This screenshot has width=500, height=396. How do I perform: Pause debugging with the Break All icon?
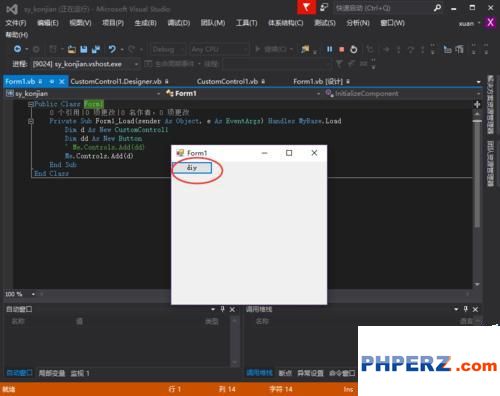(329, 49)
